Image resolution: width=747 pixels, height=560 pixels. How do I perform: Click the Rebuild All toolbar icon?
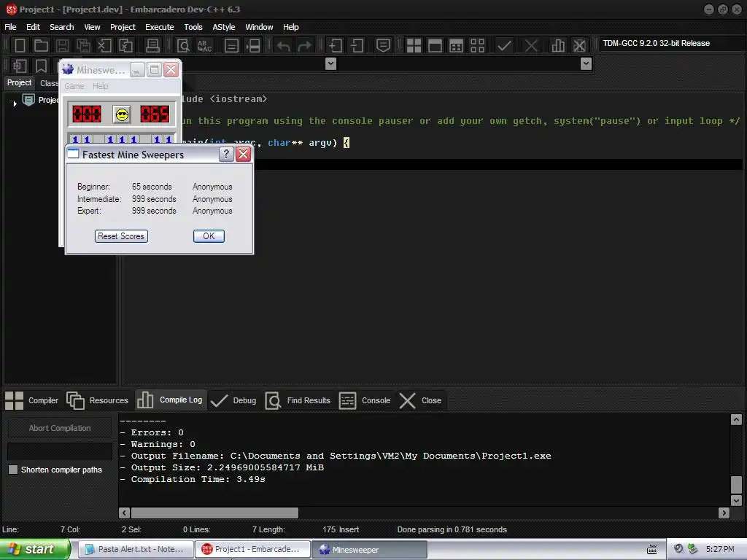click(477, 46)
